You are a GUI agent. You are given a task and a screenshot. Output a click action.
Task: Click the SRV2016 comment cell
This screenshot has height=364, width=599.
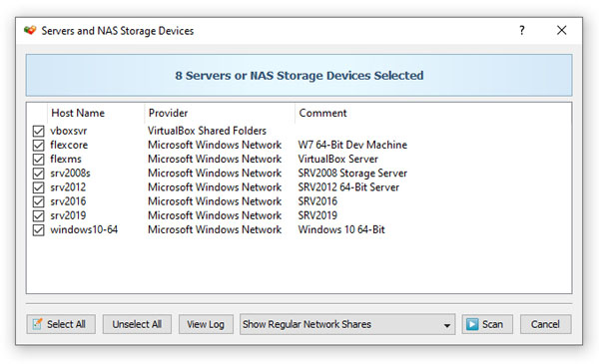317,201
